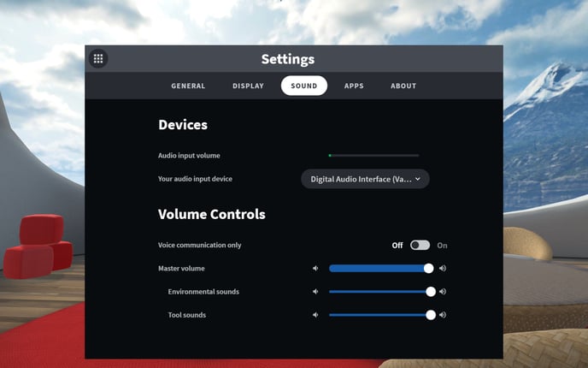588x368 pixels.
Task: Click high-volume speaker icon for Environmental sounds
Action: click(443, 292)
